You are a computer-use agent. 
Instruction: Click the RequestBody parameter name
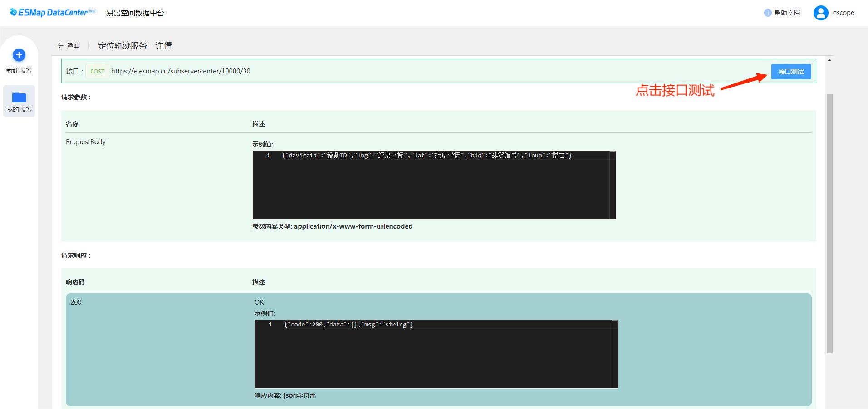coord(86,142)
